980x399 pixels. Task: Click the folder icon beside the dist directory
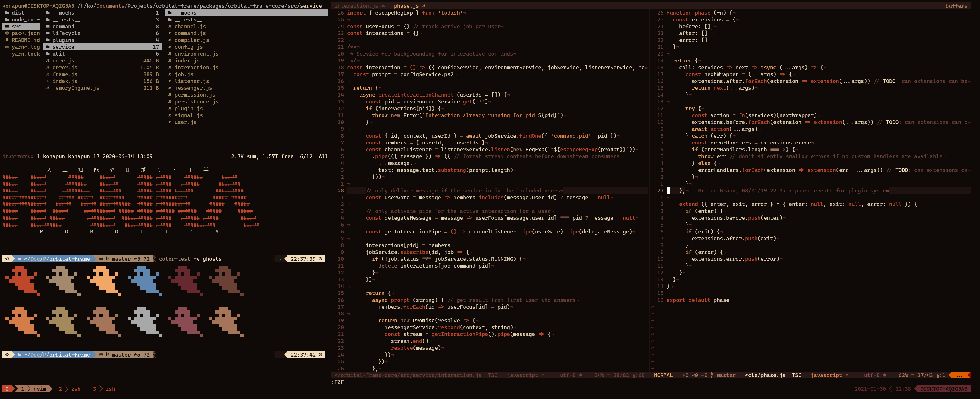coord(7,13)
